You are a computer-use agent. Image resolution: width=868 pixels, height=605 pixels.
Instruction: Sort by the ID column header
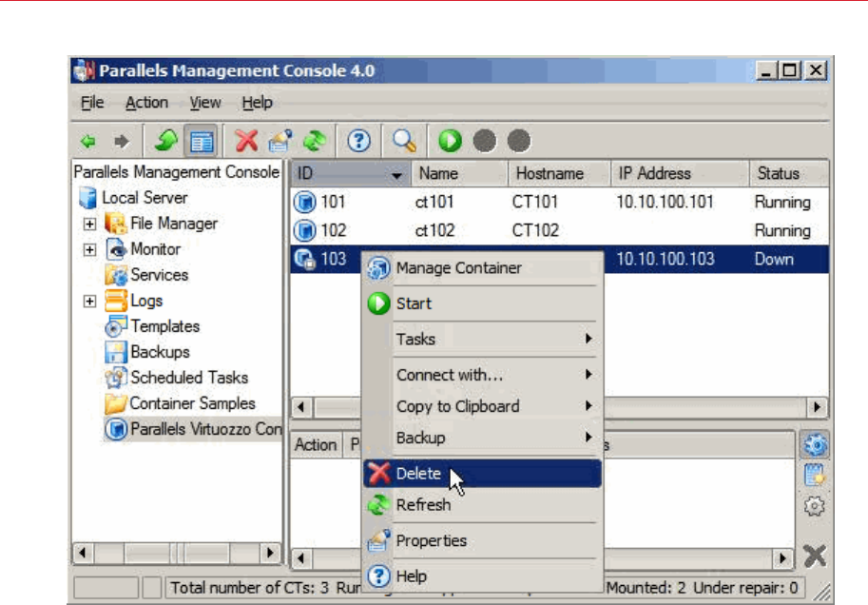pos(351,174)
